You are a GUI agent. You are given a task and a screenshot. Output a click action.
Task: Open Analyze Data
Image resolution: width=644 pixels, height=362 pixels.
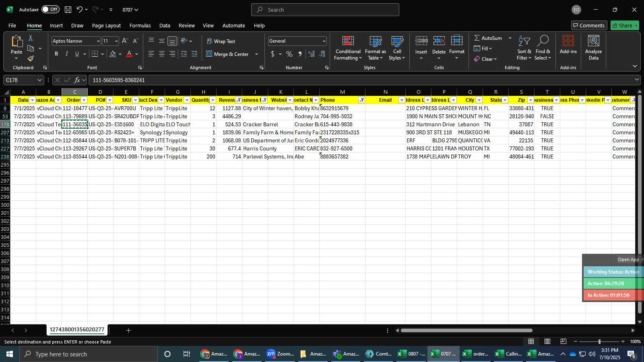[594, 47]
